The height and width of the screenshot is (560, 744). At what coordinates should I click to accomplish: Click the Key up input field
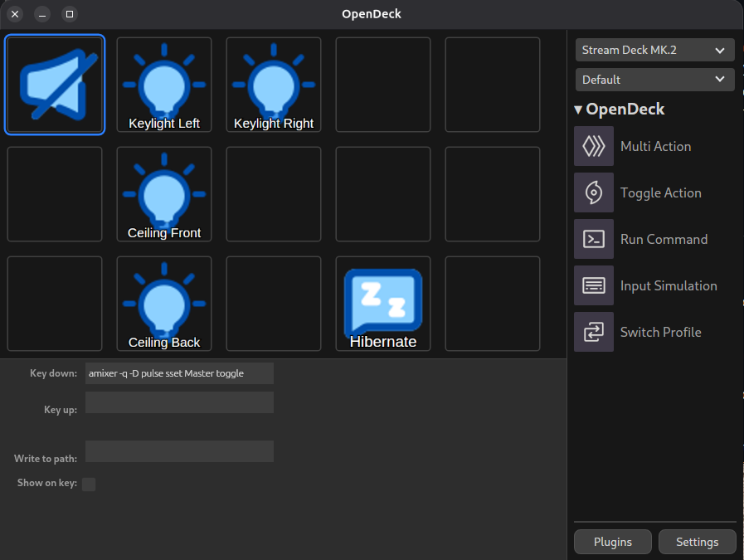click(179, 402)
